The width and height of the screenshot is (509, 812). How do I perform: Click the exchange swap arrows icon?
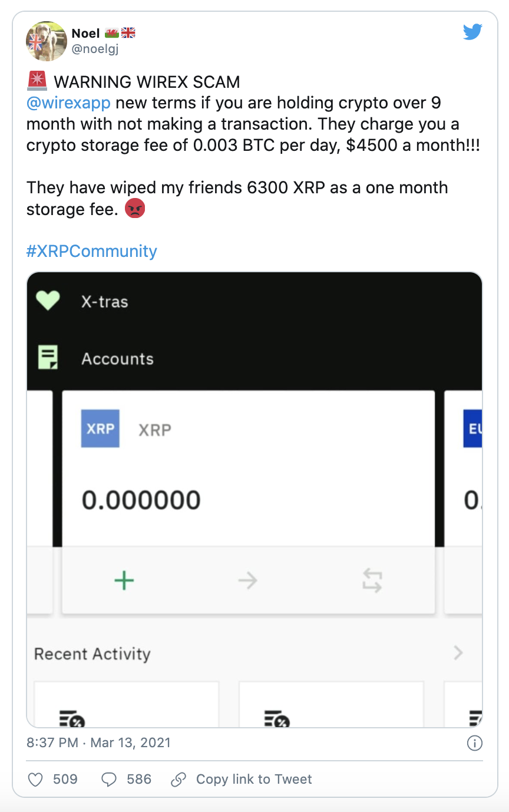[x=372, y=581]
